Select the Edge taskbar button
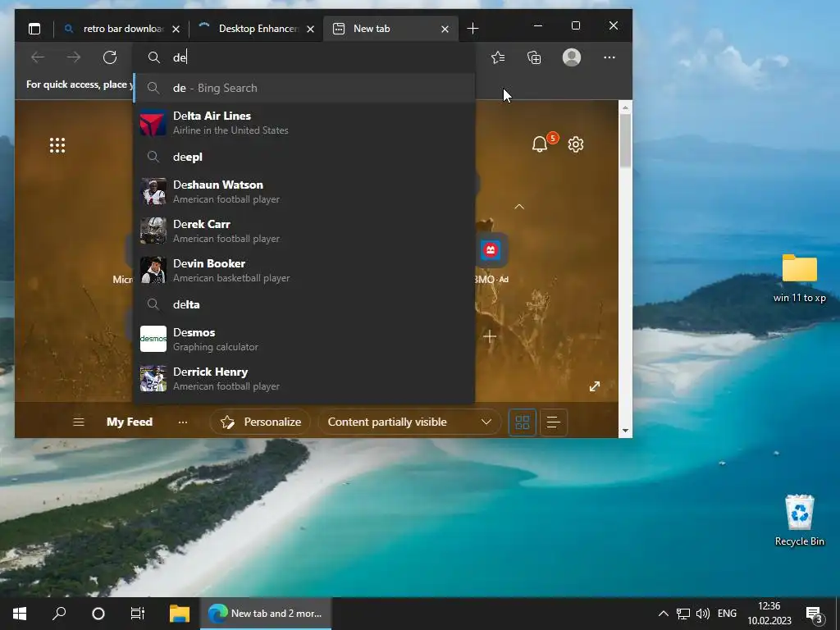 [266, 614]
